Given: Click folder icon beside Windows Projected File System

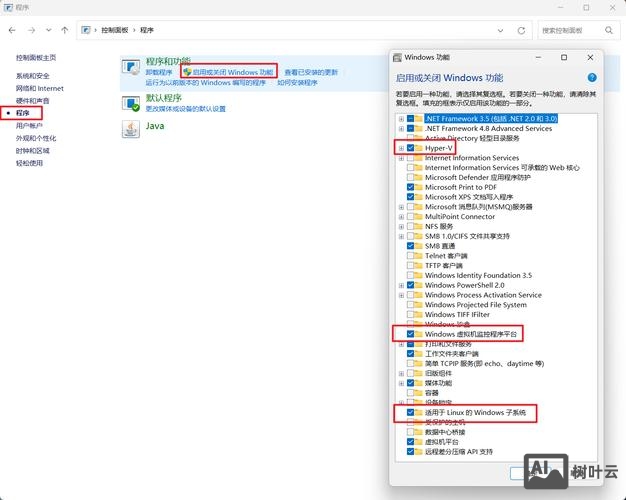Looking at the screenshot, I should click(418, 305).
